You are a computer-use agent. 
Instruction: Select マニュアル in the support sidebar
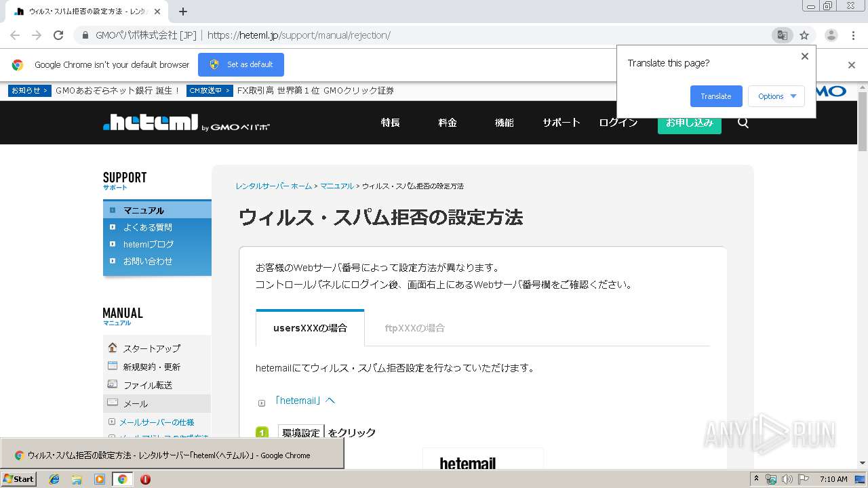click(x=157, y=210)
